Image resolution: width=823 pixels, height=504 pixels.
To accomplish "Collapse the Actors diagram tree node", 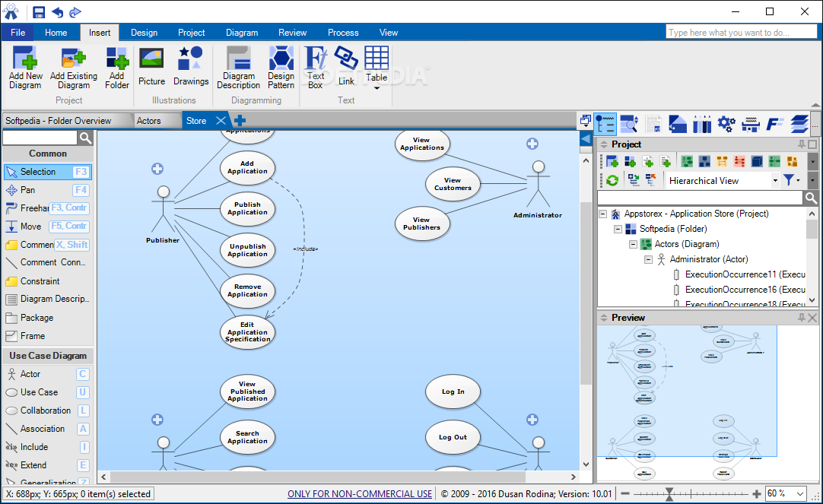I will tap(633, 244).
